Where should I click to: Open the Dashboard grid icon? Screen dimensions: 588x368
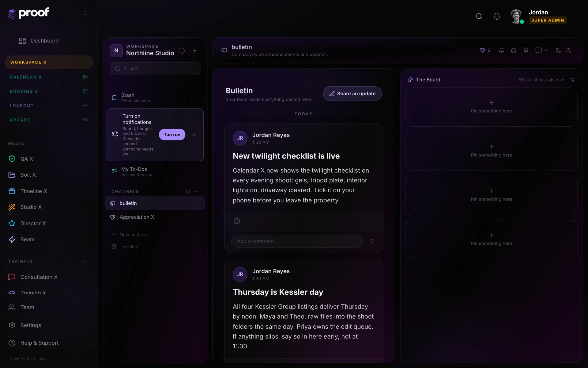click(22, 41)
